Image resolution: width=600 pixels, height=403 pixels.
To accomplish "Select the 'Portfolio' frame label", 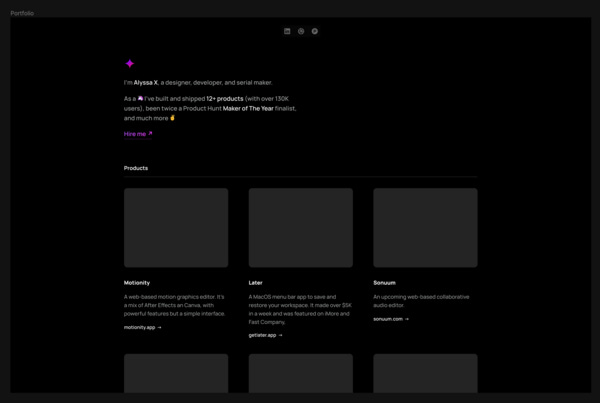I will (22, 13).
